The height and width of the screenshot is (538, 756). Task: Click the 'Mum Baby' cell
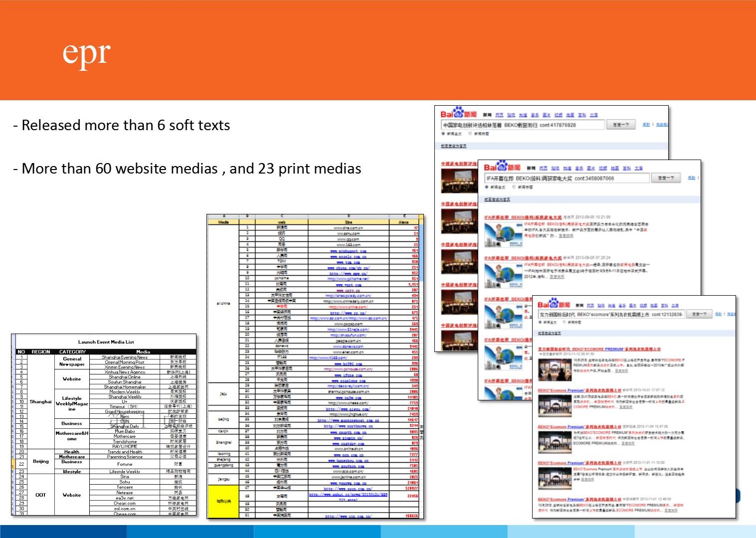pos(125,431)
